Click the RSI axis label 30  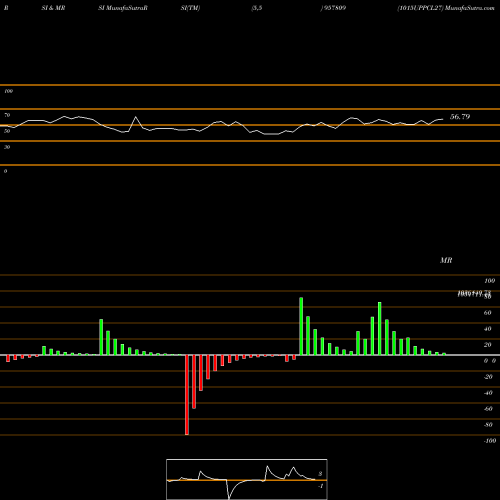tap(7, 147)
